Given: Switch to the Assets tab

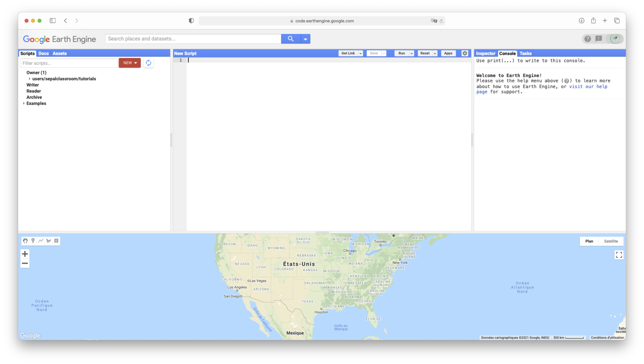Looking at the screenshot, I should (60, 53).
